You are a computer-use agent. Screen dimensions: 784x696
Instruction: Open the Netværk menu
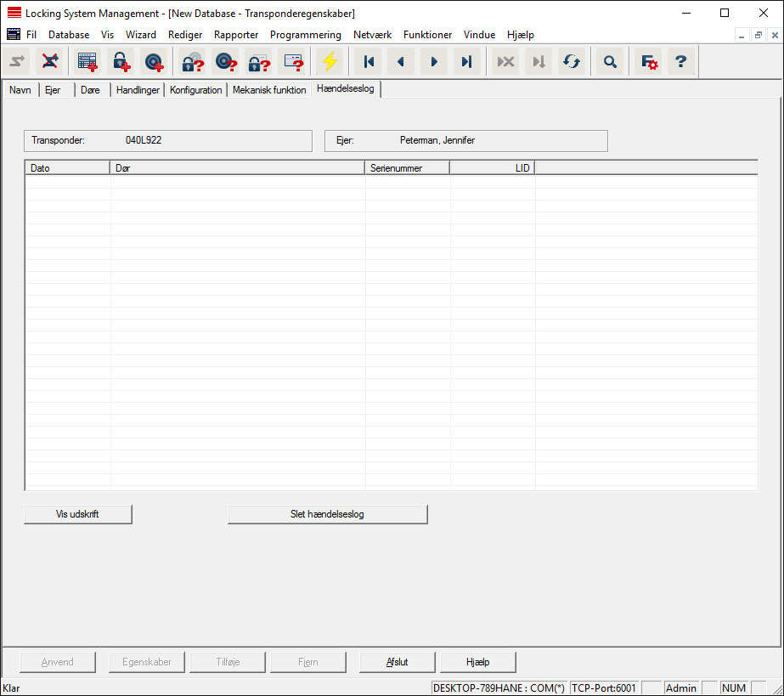(x=372, y=35)
